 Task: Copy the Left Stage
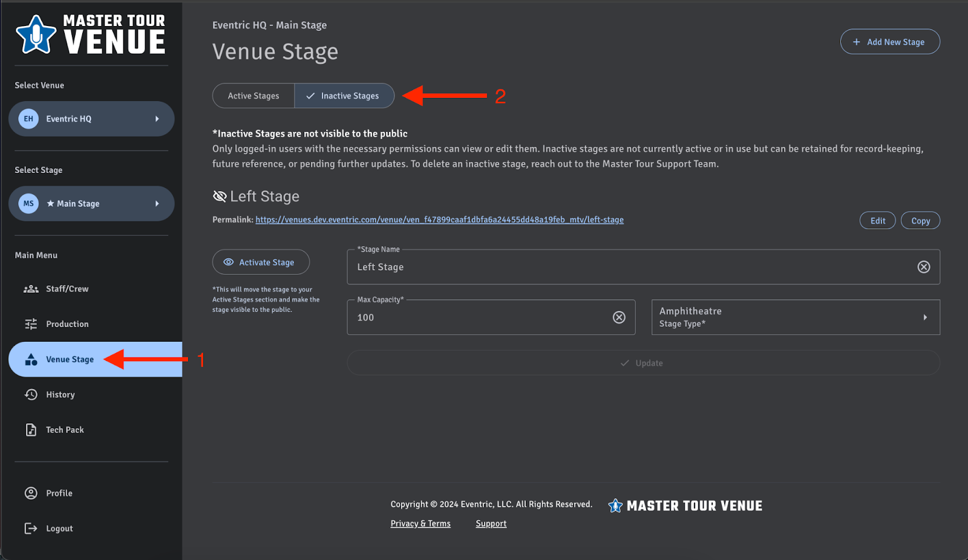920,220
